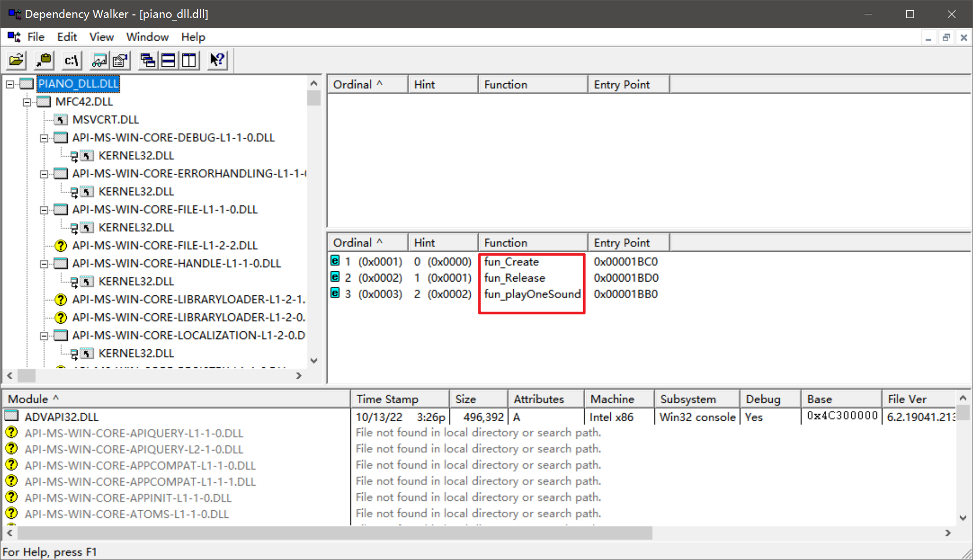Open the View menu
This screenshot has height=560, width=973.
[x=101, y=37]
